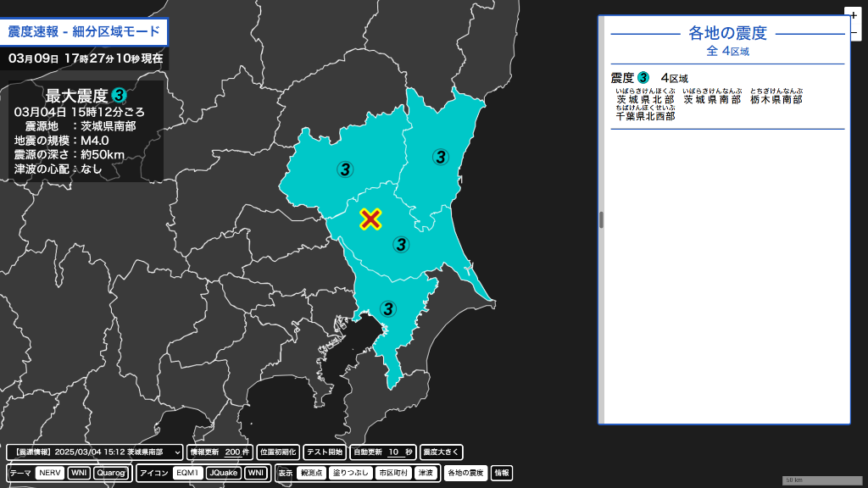Click the intensity 3 marker in Chiba region
Image resolution: width=868 pixels, height=488 pixels.
pyautogui.click(x=388, y=308)
